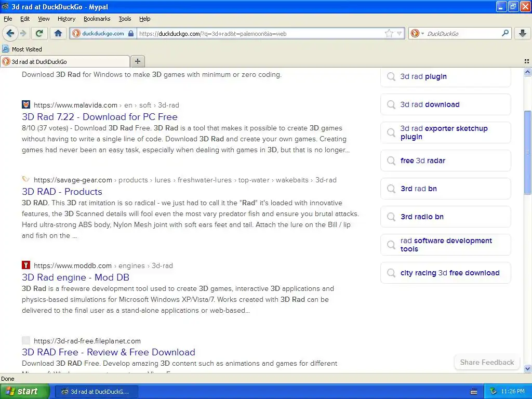Open the Tools menu
The image size is (532, 399).
coord(125,19)
